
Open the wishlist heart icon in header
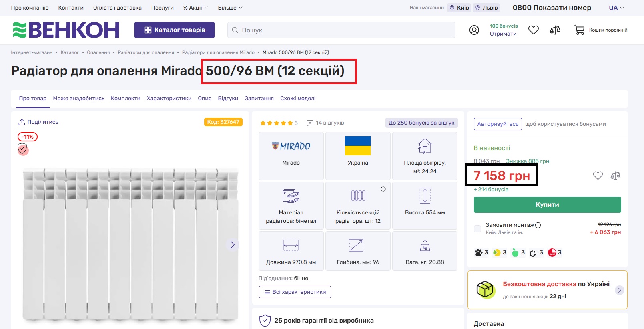[534, 30]
